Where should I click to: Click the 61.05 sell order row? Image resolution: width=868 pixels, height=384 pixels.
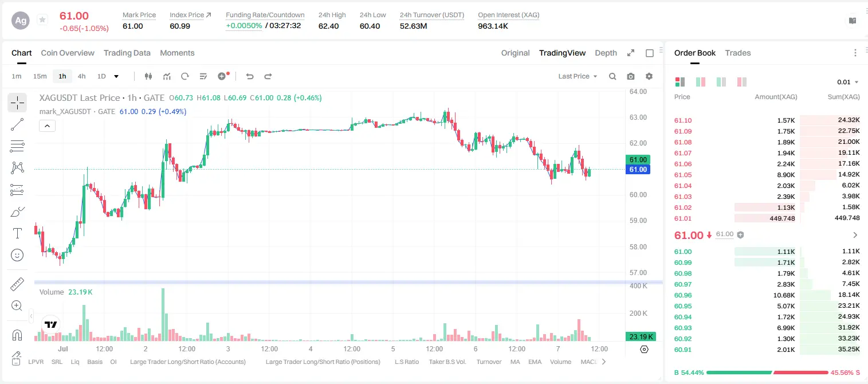pyautogui.click(x=767, y=175)
